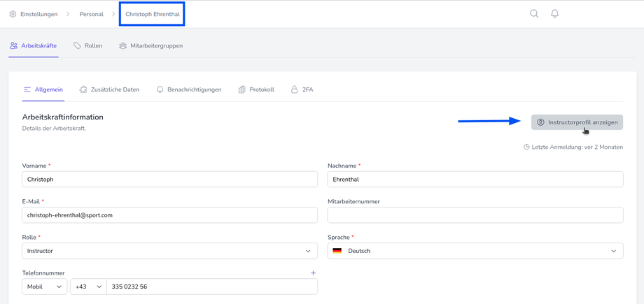Expand the Mobil phone type dropdown
Image resolution: width=644 pixels, height=304 pixels.
click(44, 287)
